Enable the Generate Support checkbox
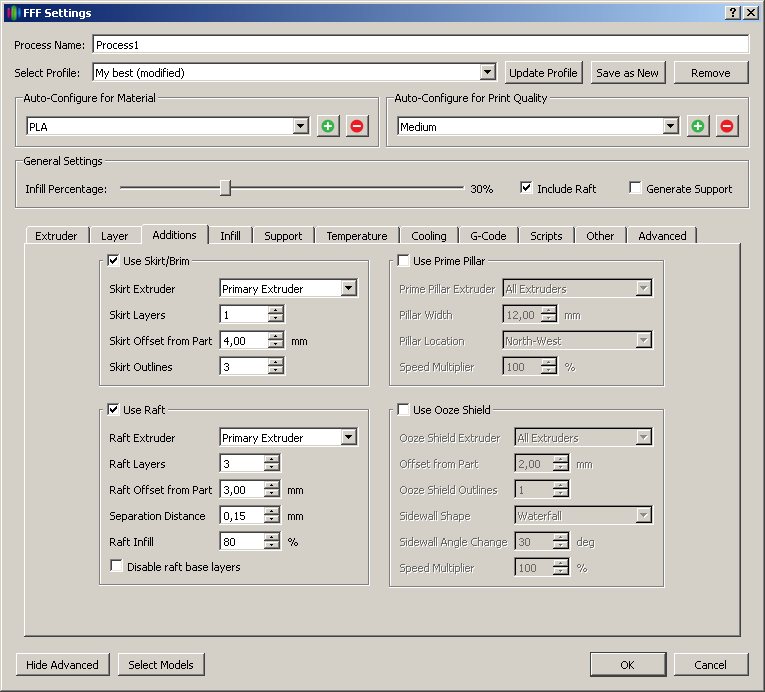Viewport: 765px width, 692px height. click(x=635, y=188)
